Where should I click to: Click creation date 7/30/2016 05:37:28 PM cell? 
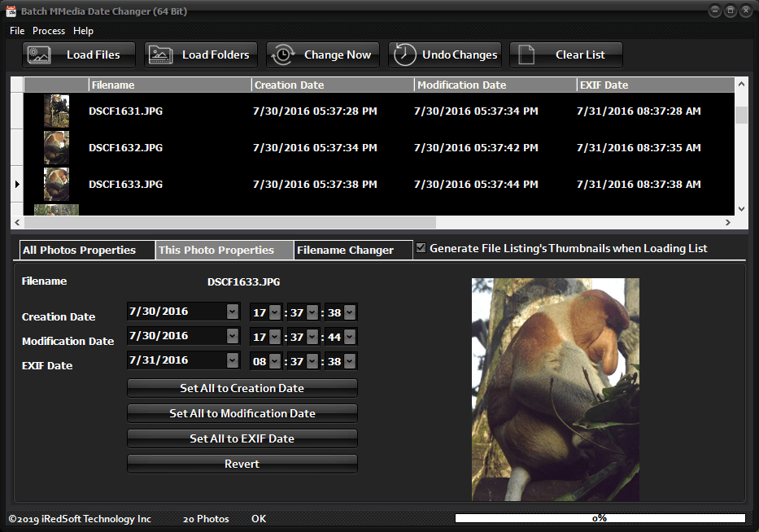click(315, 111)
